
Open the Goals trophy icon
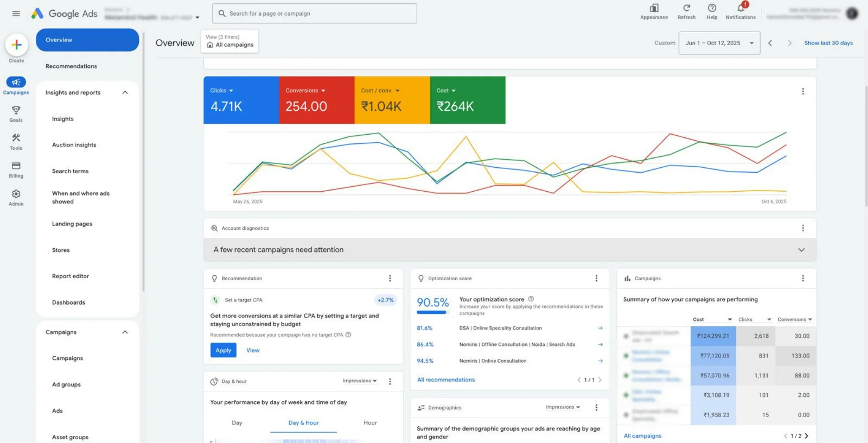pos(16,110)
